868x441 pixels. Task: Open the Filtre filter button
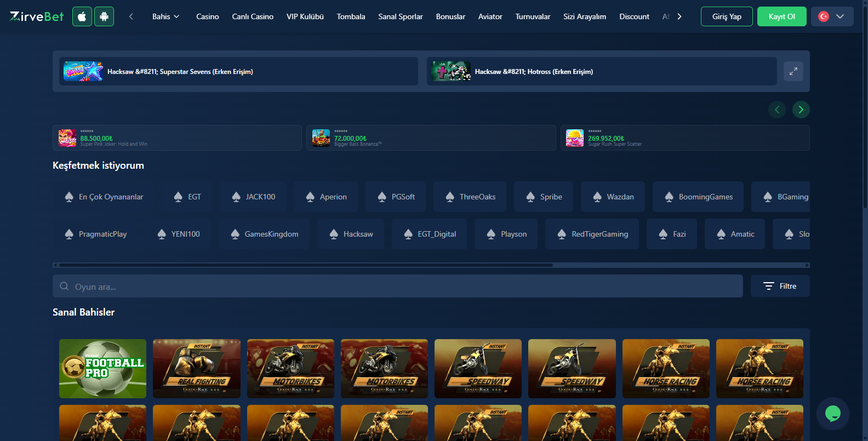780,286
